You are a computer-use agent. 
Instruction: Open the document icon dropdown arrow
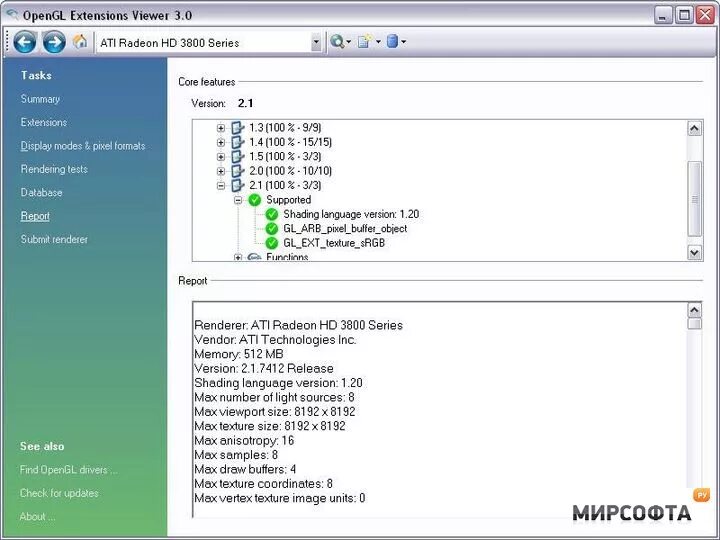(378, 42)
